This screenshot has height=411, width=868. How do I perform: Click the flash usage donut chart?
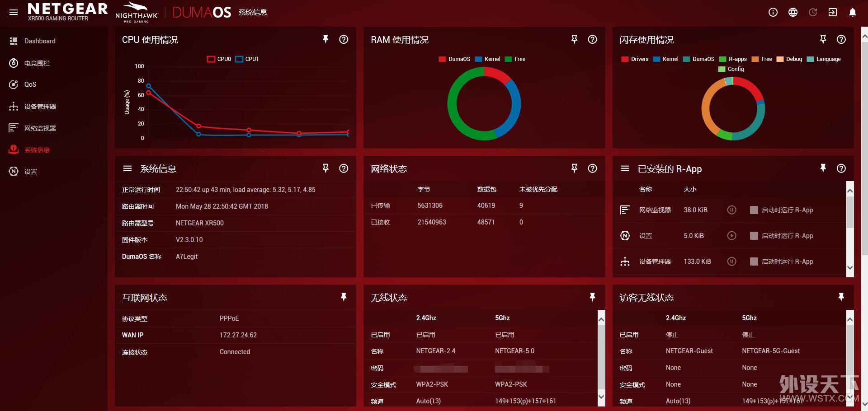pos(733,108)
